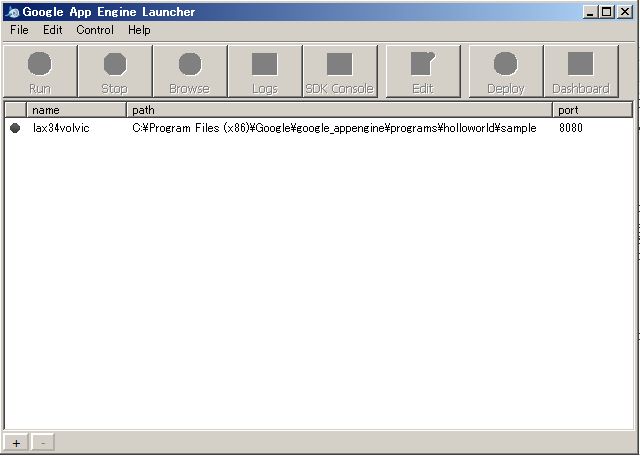
Task: Remove application with the minus button
Action: [43, 443]
